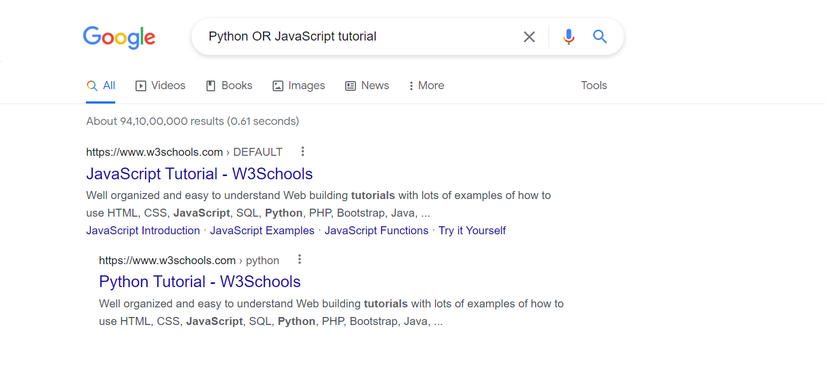Clear the search box with the X icon

529,37
